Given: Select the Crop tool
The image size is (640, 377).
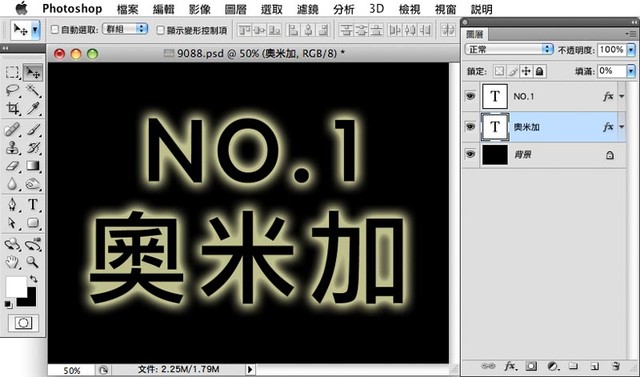Looking at the screenshot, I should pos(12,108).
